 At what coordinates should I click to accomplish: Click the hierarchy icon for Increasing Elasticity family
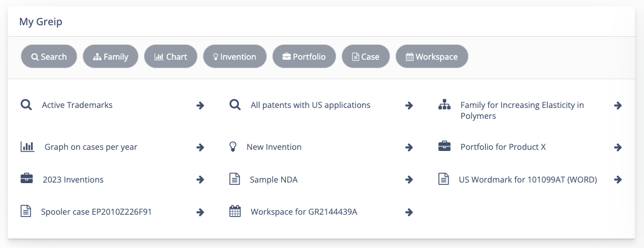coord(444,105)
